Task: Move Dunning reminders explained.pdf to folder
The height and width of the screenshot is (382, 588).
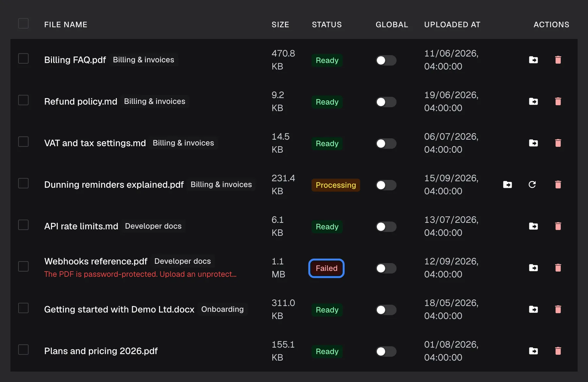Action: (x=507, y=184)
